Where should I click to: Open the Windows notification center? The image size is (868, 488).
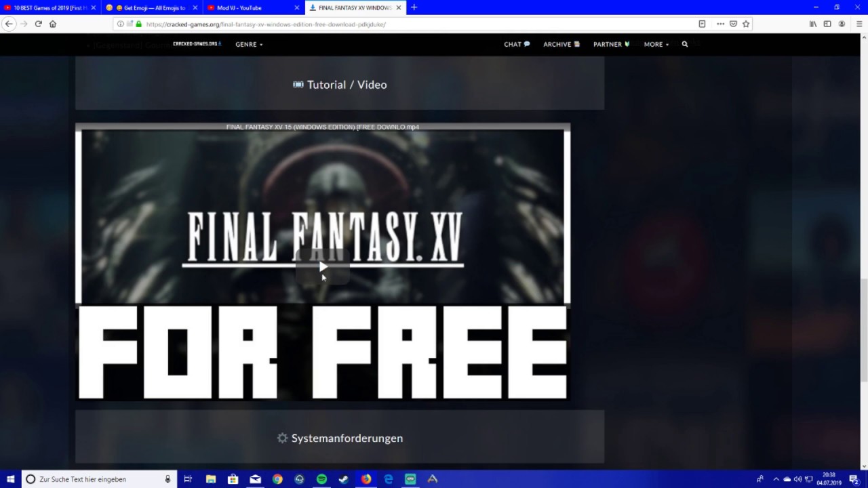(x=854, y=479)
